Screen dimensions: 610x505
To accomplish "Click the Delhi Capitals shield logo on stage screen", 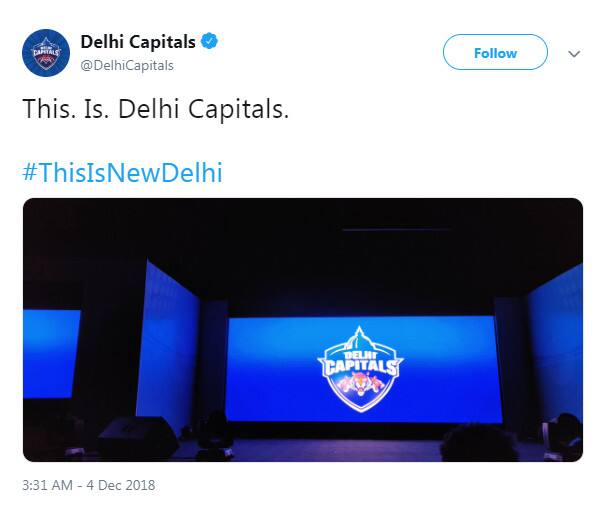I will (361, 369).
